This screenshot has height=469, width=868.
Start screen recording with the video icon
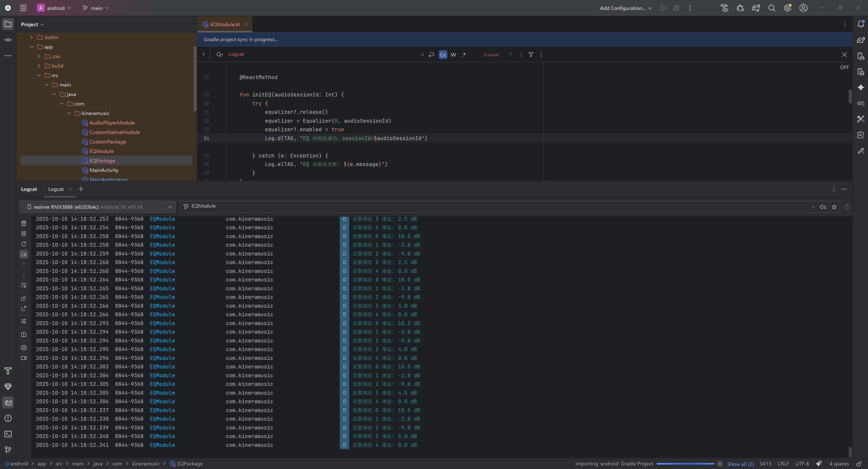tap(24, 358)
